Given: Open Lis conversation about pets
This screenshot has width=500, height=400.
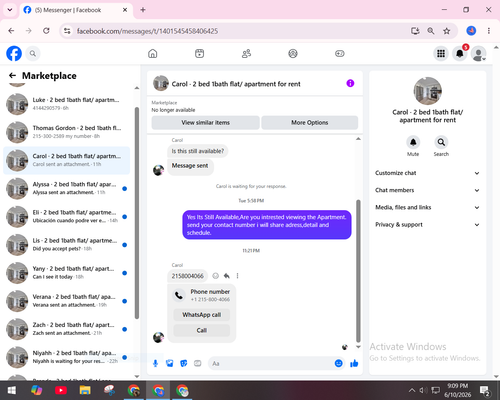Looking at the screenshot, I should click(x=67, y=245).
